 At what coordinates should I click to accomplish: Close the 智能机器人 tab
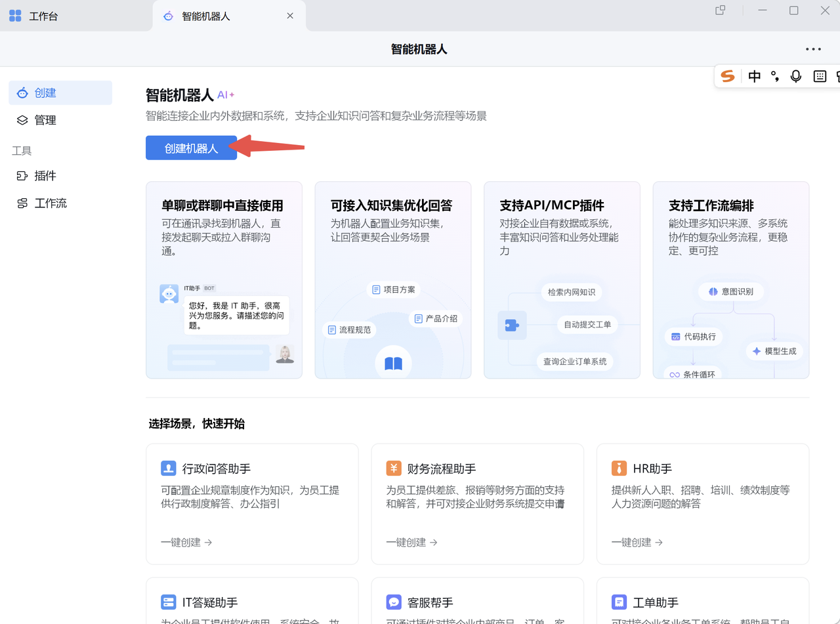point(290,16)
